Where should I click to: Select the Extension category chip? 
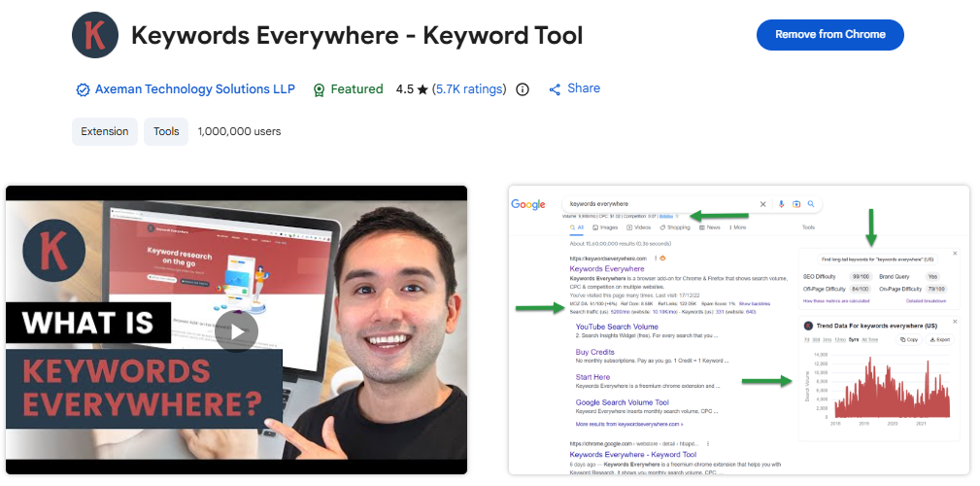pyautogui.click(x=105, y=131)
